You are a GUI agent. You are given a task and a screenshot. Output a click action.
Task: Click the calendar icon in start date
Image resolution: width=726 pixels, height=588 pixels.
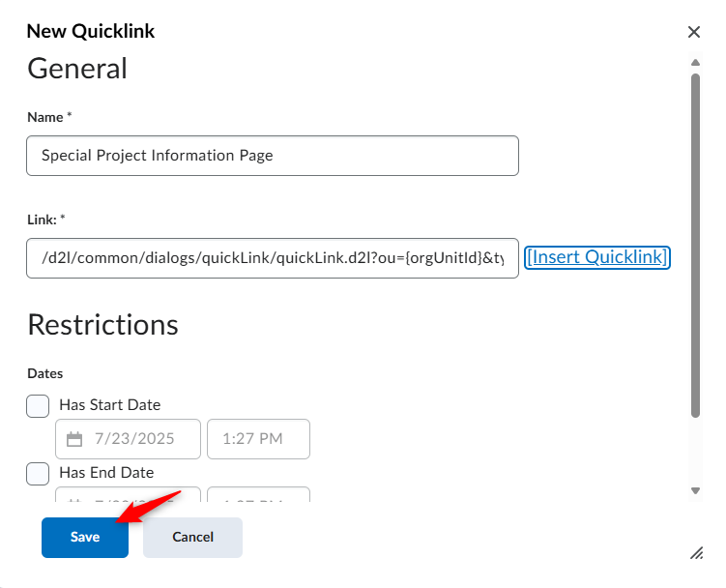pyautogui.click(x=74, y=439)
